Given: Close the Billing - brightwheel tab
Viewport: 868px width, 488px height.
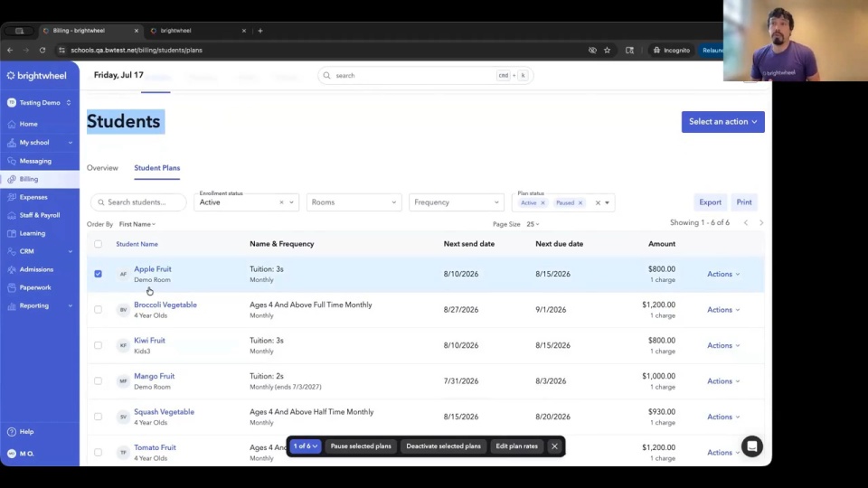Looking at the screenshot, I should pos(137,31).
